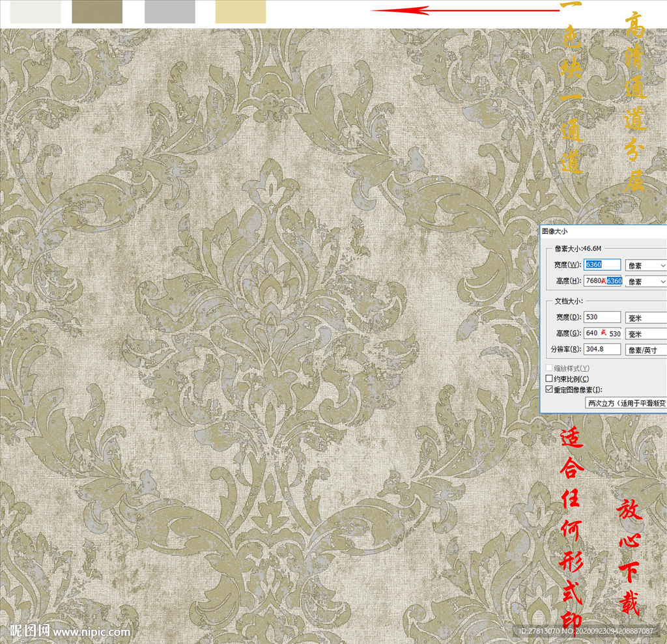Image resolution: width=667 pixels, height=644 pixels.
Task: Click the 分辨率(R) label
Action: click(x=566, y=349)
